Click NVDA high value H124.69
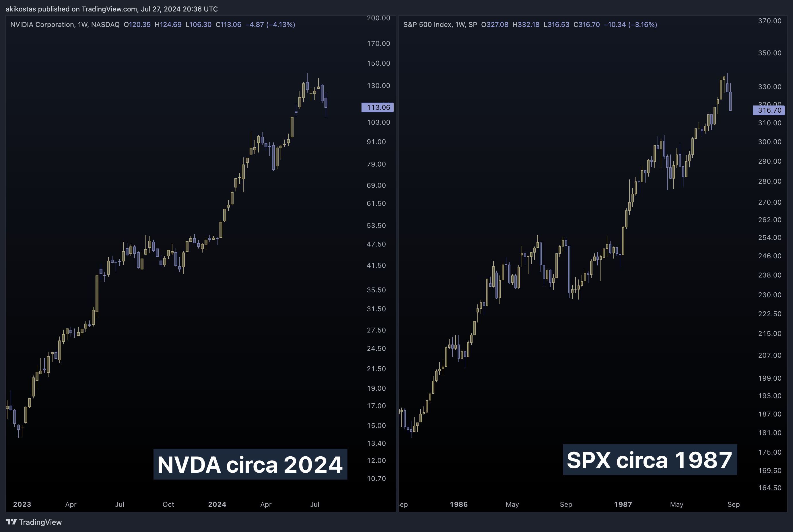 [168, 24]
